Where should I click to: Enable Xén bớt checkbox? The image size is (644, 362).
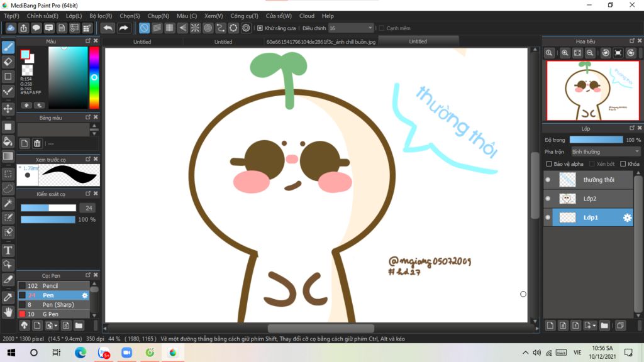[x=592, y=164]
